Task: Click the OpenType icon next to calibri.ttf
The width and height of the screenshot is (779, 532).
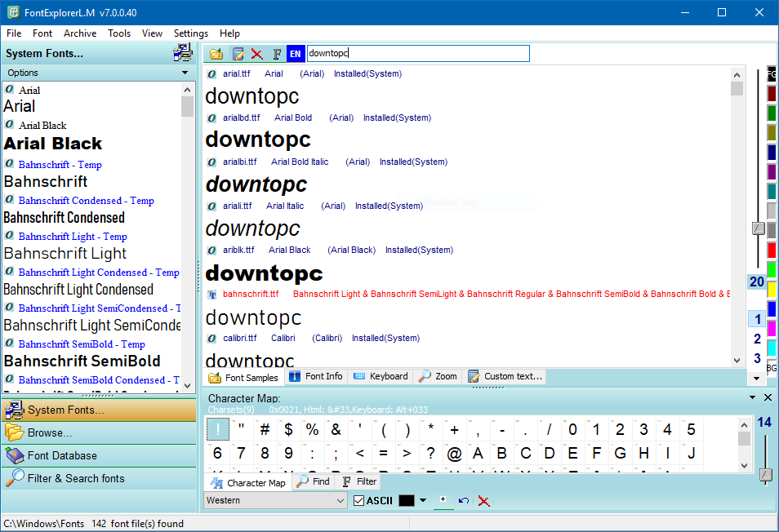Action: pyautogui.click(x=211, y=339)
